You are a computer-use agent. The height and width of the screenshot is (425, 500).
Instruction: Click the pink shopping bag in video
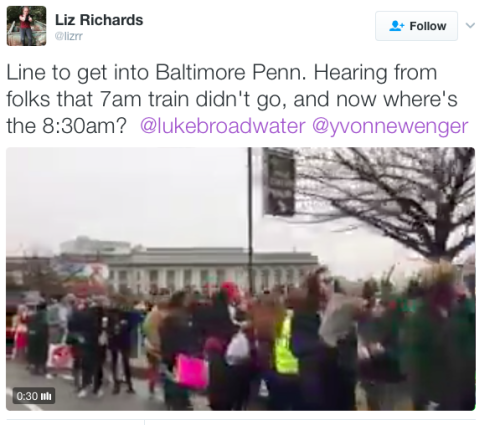192,371
